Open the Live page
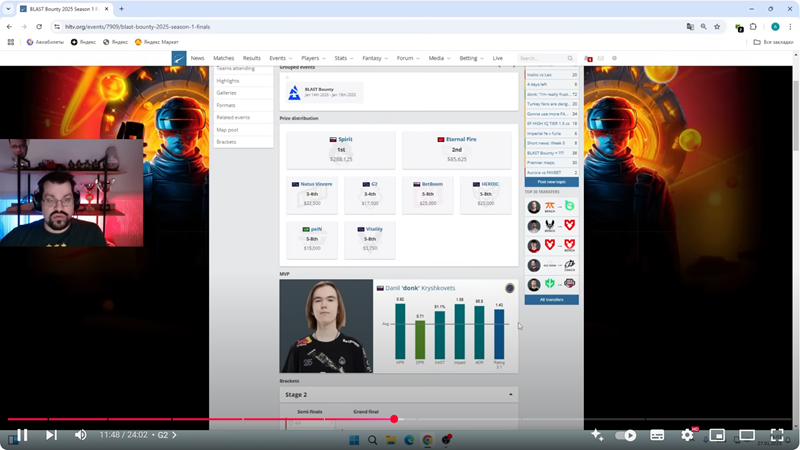Viewport: 800px width, 450px height. (497, 58)
